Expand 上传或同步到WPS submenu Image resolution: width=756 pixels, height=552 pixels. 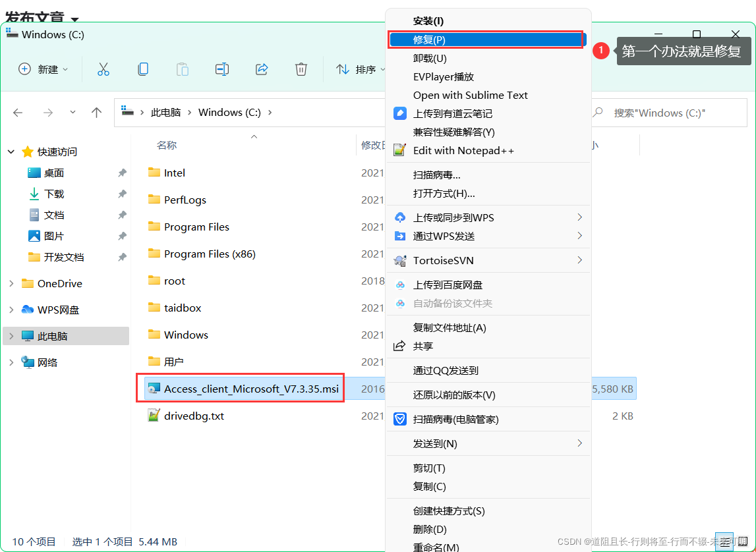pos(488,218)
